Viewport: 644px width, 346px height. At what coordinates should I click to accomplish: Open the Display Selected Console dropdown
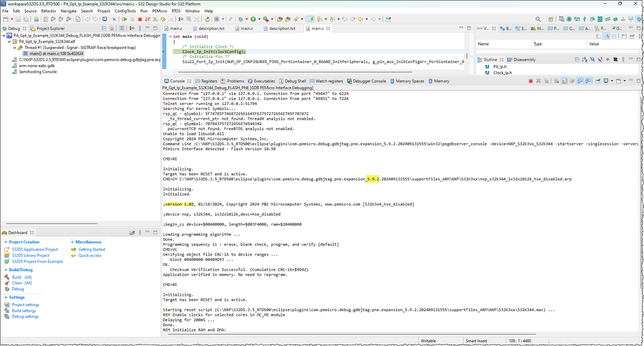(612, 81)
